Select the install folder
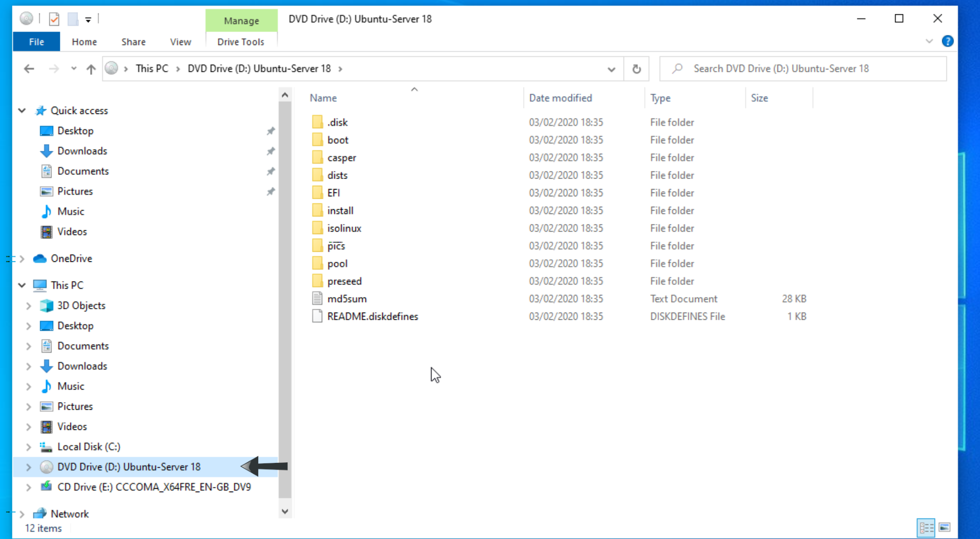 pyautogui.click(x=340, y=211)
